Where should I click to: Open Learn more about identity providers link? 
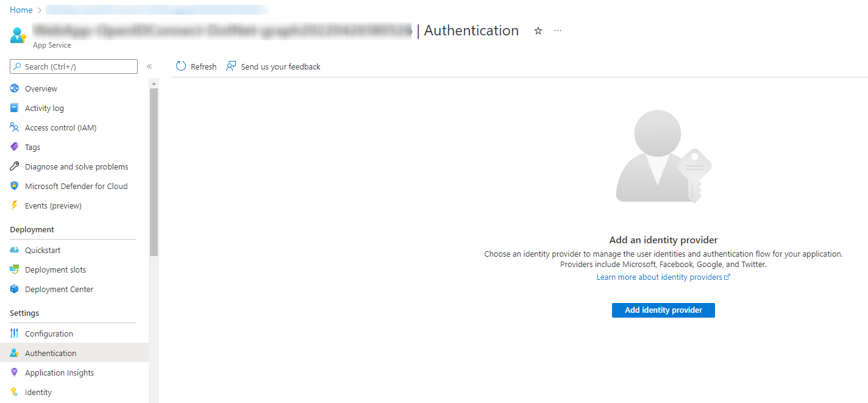click(x=663, y=277)
